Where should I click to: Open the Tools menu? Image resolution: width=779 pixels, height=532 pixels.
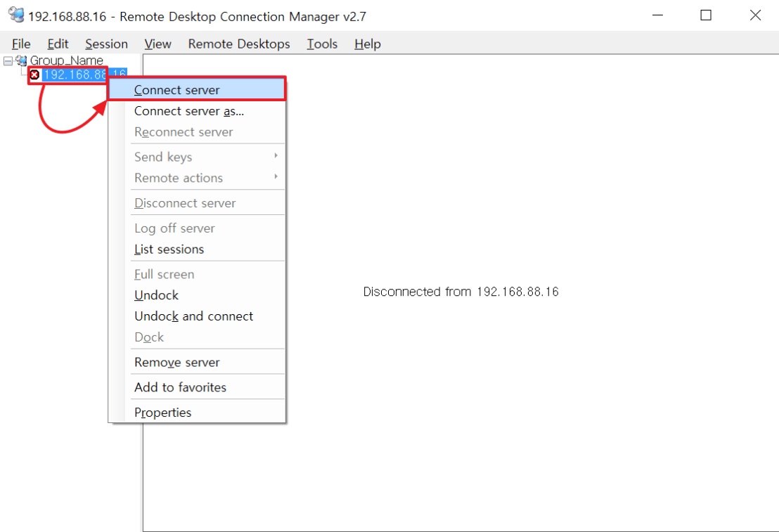(x=322, y=44)
